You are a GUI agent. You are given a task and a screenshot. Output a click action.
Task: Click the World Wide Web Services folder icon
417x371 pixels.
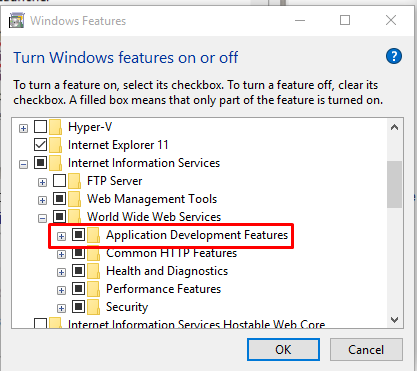(75, 216)
